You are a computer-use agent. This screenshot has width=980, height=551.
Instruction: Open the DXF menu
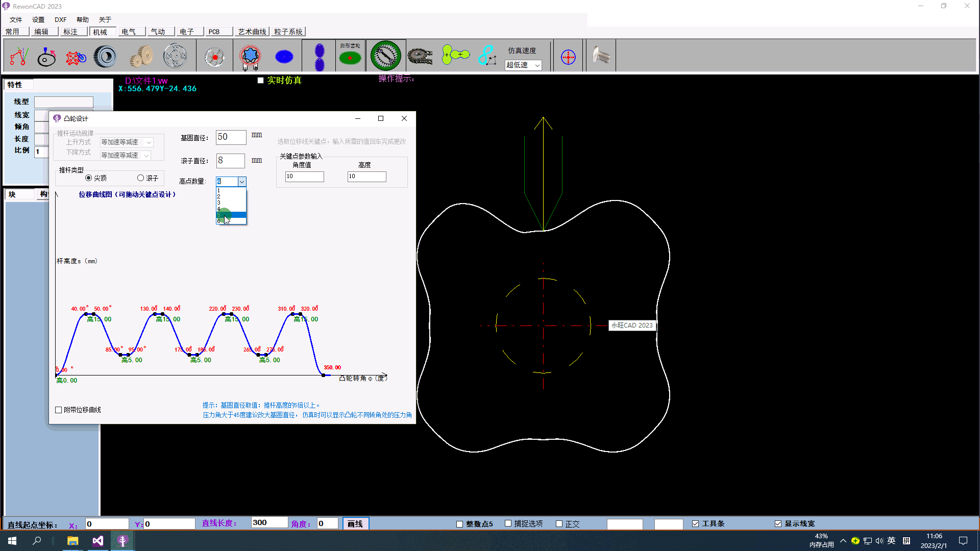pos(60,19)
